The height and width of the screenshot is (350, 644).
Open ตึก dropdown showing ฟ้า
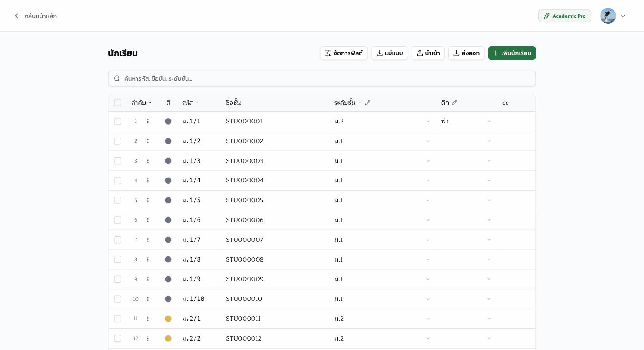[466, 122]
